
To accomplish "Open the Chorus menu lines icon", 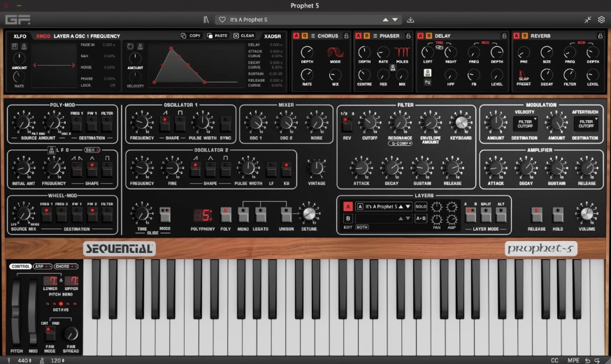I will 313,36.
